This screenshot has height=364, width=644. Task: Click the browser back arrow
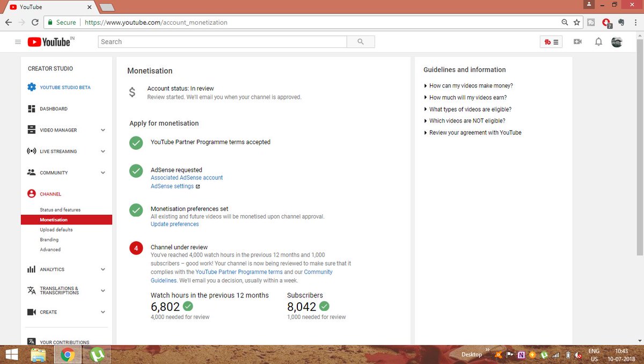9,23
